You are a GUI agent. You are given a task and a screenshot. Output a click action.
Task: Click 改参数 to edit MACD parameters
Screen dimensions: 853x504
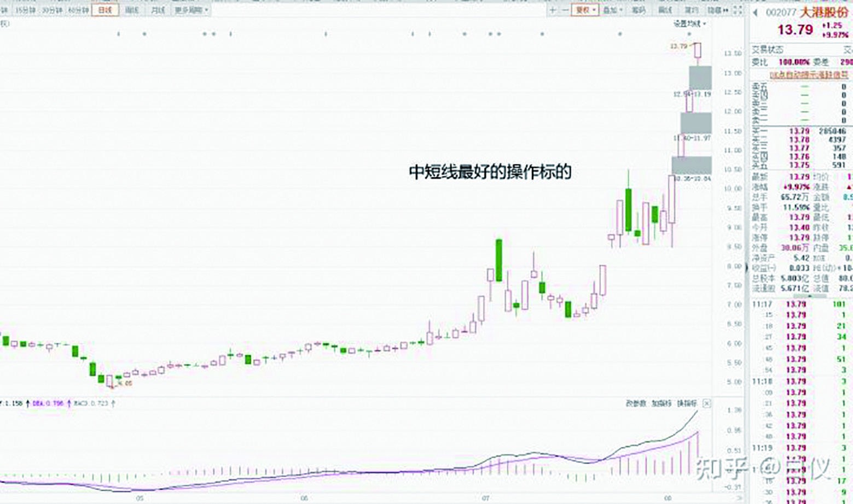click(x=635, y=403)
